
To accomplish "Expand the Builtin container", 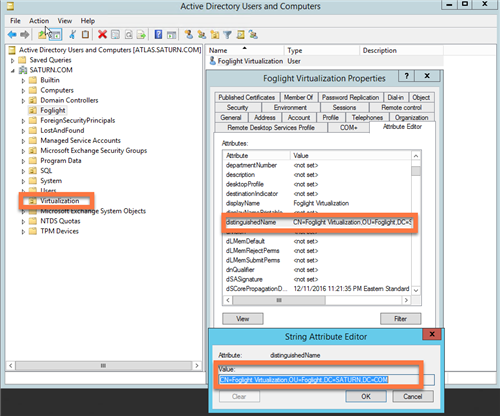I will [x=23, y=81].
